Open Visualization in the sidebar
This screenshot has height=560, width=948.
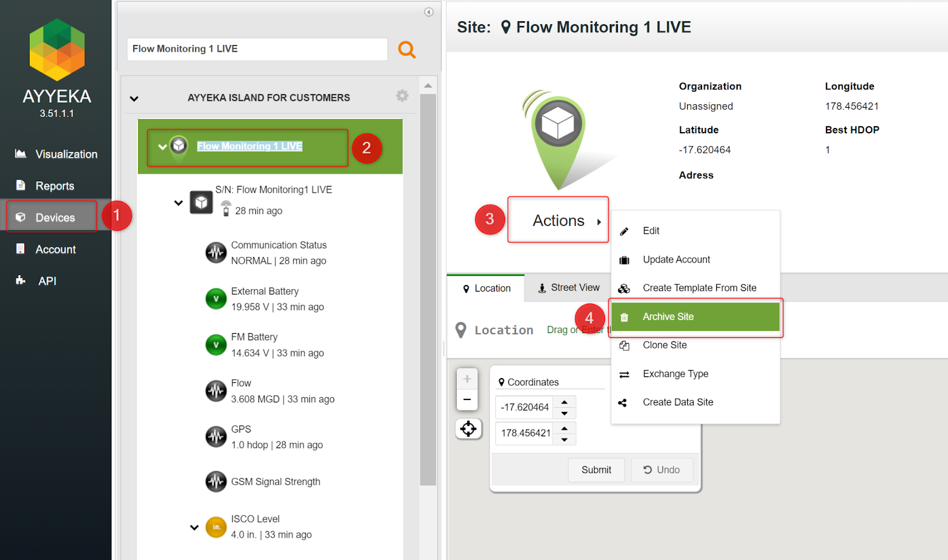tap(56, 154)
